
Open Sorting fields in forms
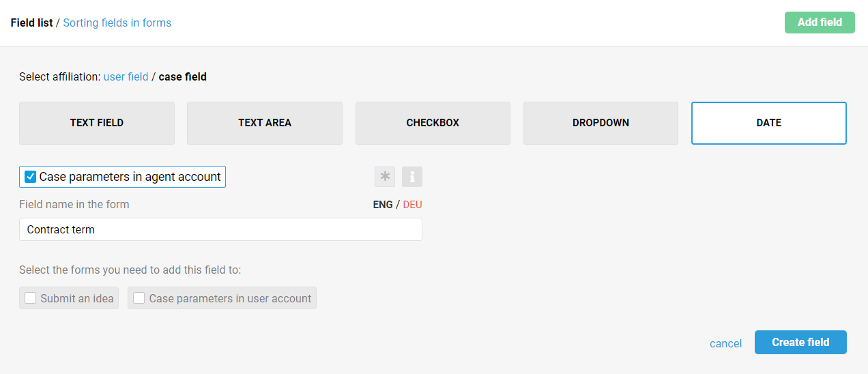pos(117,23)
